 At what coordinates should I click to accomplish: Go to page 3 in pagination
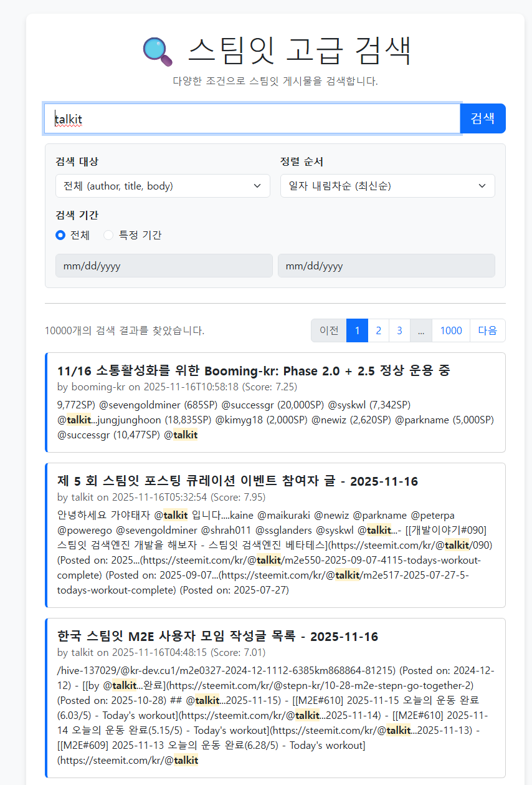pos(399,330)
